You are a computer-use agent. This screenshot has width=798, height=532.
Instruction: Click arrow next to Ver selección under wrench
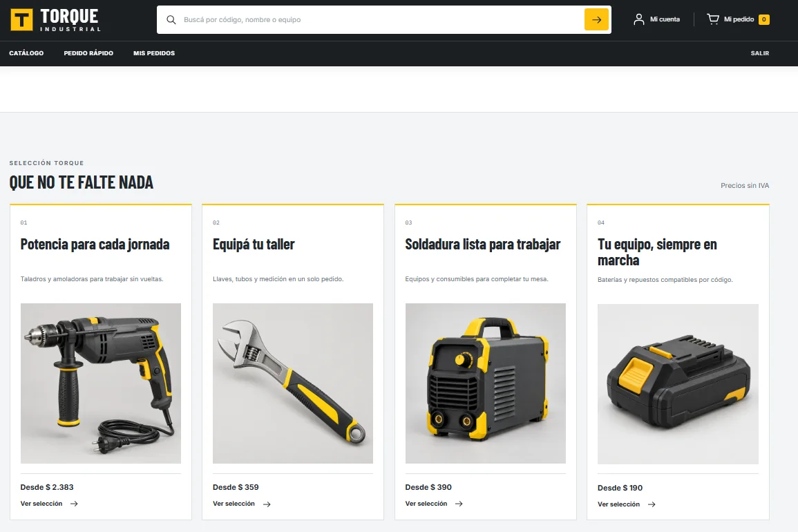[267, 504]
